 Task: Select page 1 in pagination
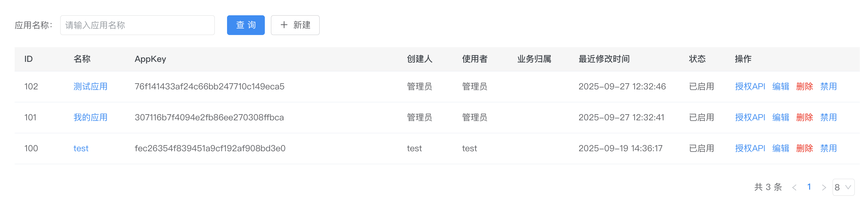(809, 187)
